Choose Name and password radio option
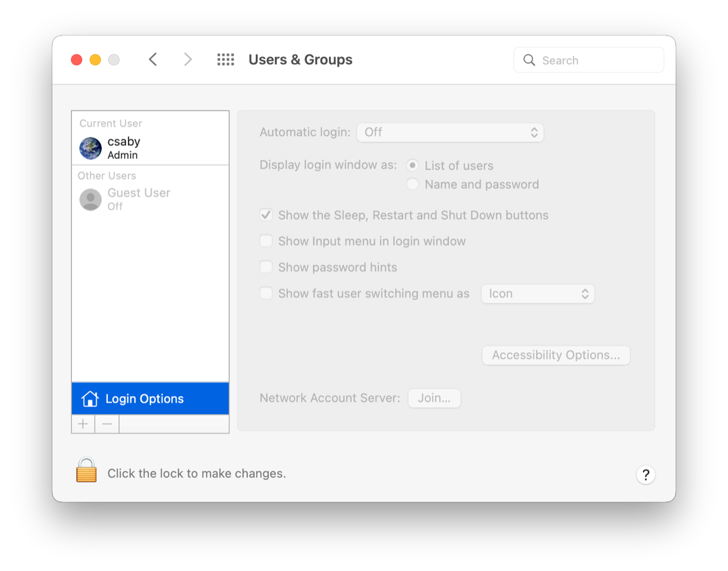 (x=412, y=184)
